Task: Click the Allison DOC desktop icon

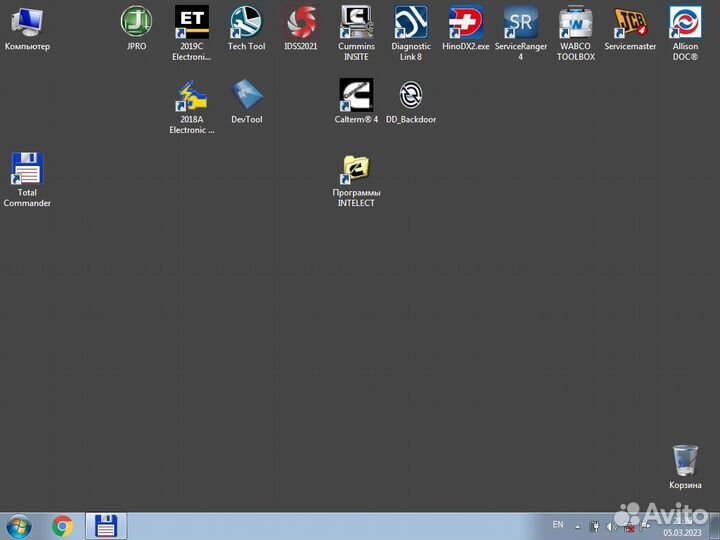Action: click(x=685, y=22)
